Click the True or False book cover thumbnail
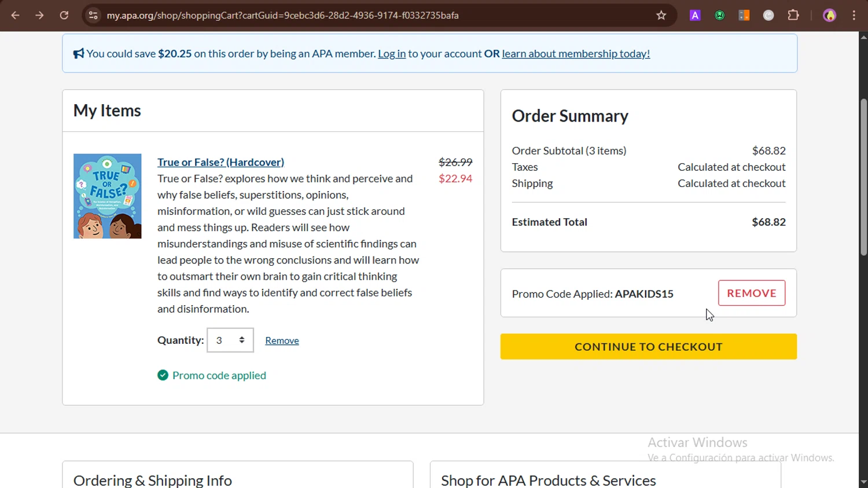The image size is (868, 488). point(107,196)
